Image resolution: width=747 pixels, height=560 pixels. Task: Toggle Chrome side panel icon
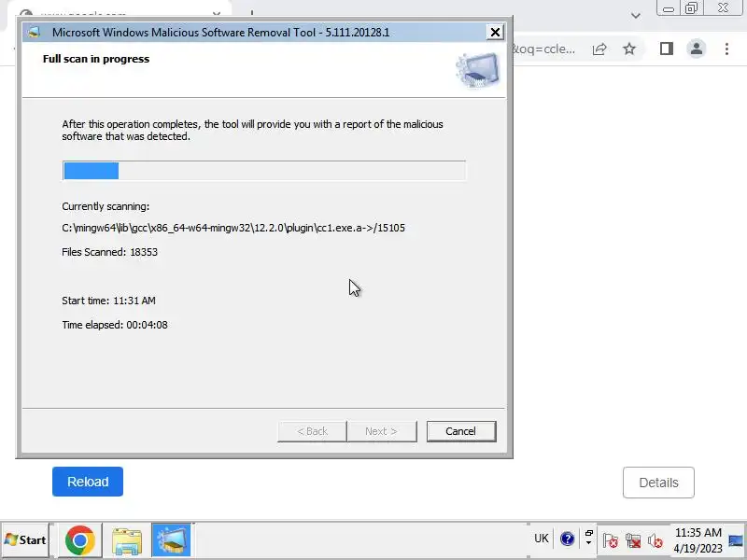point(667,49)
